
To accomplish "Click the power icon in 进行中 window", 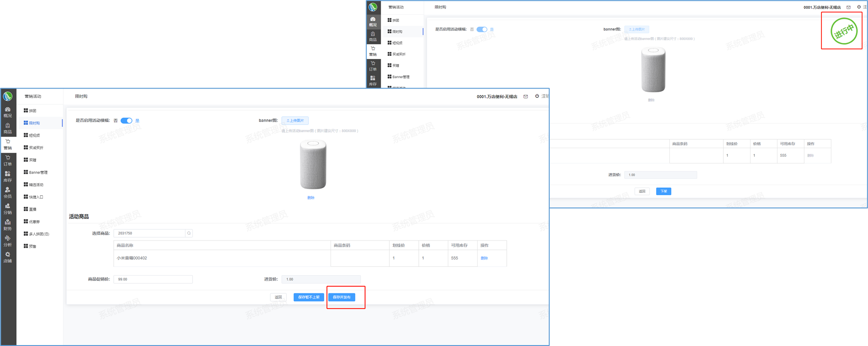I will [x=859, y=7].
